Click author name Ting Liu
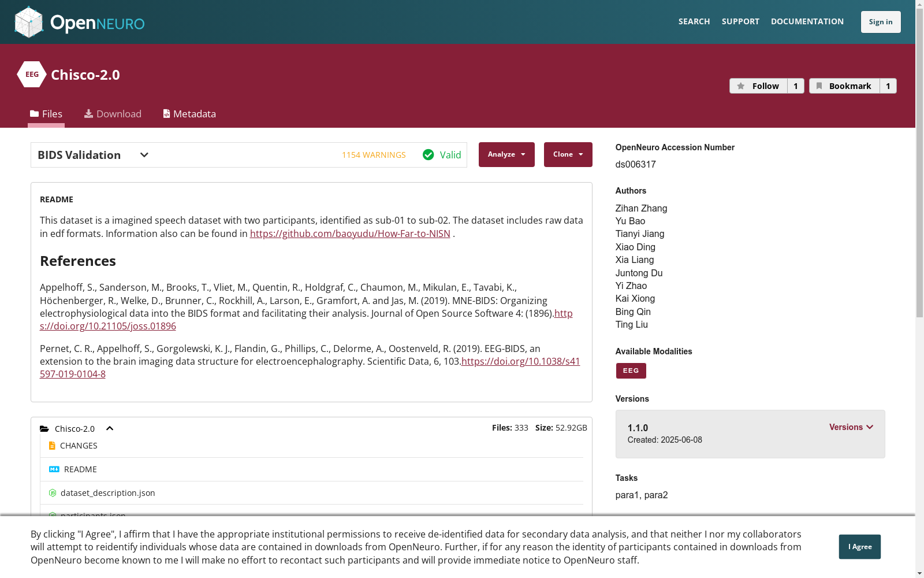The height and width of the screenshot is (578, 924). coord(632,324)
